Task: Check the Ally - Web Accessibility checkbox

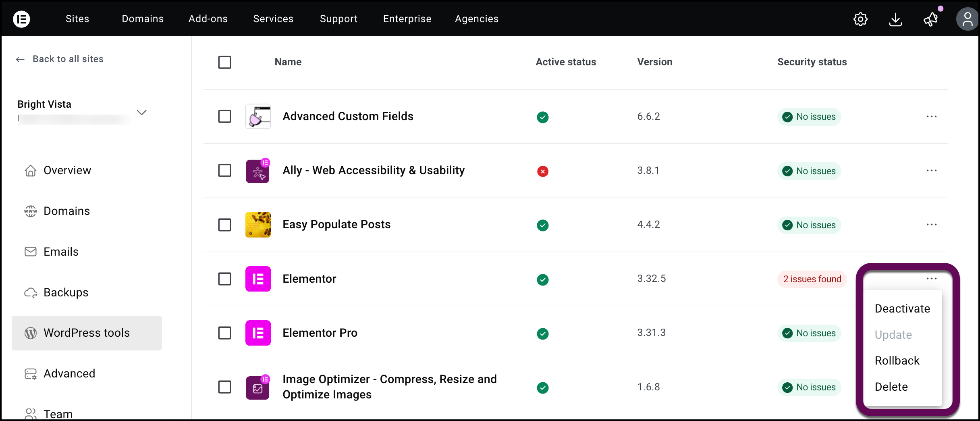Action: click(224, 171)
